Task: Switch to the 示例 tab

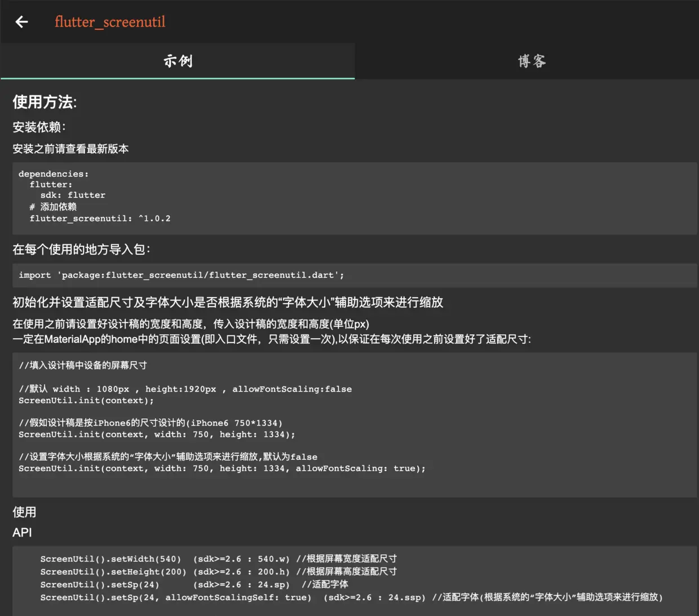Action: pos(178,61)
